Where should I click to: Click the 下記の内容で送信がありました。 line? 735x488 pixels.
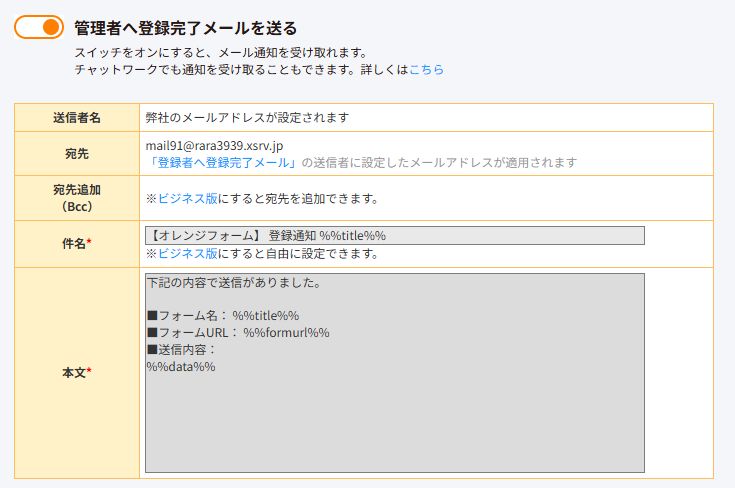tap(234, 283)
